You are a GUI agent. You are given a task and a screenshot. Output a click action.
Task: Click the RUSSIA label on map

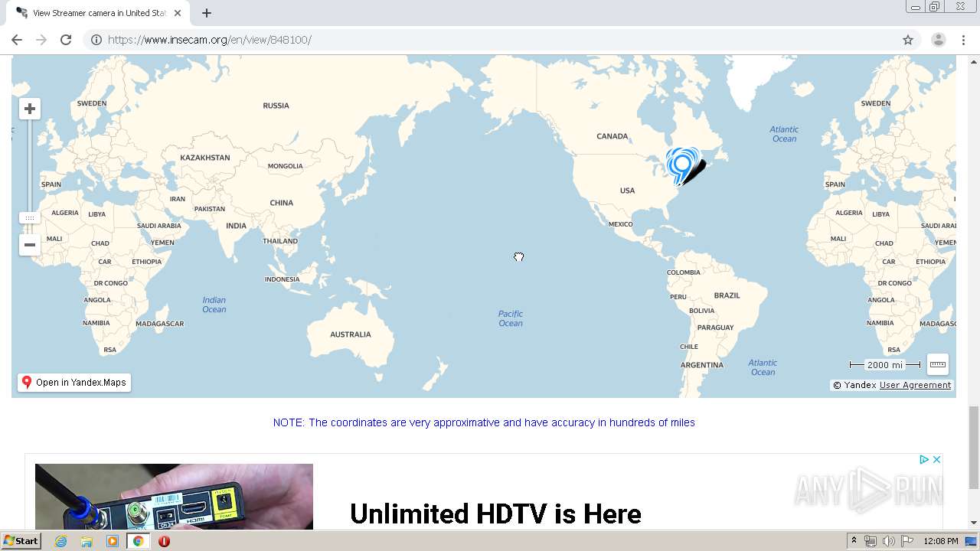tap(276, 106)
